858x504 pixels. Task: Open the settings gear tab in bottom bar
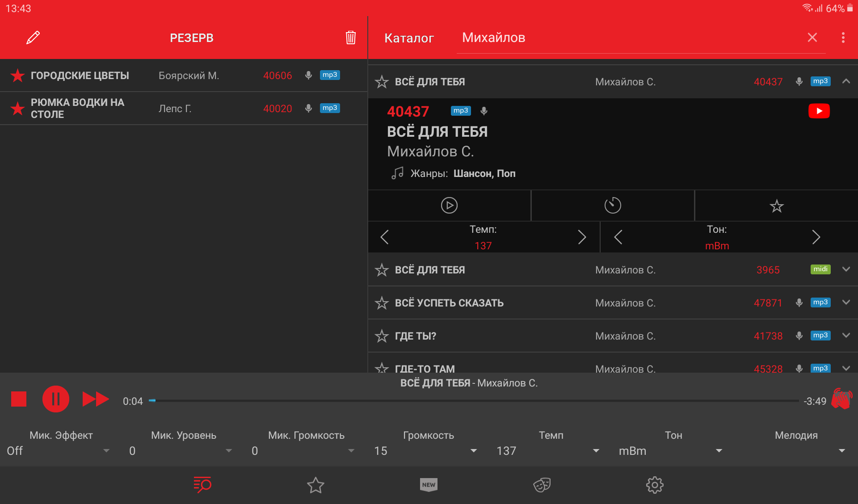655,485
